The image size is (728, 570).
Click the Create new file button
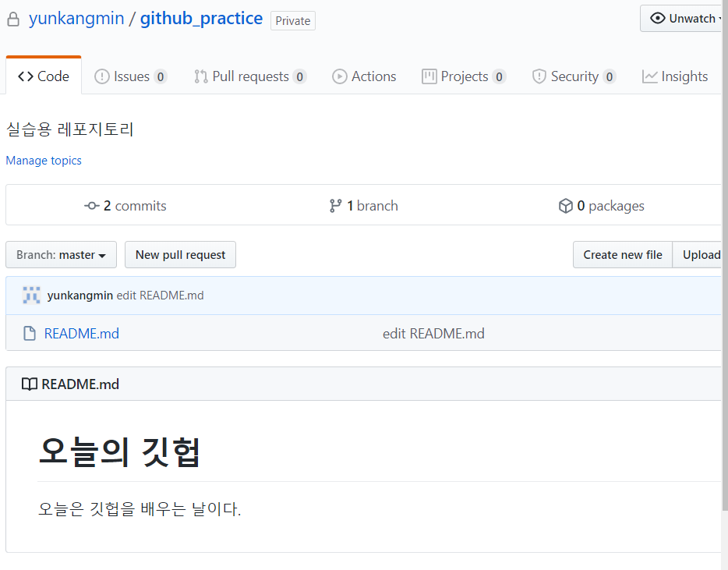(x=623, y=254)
